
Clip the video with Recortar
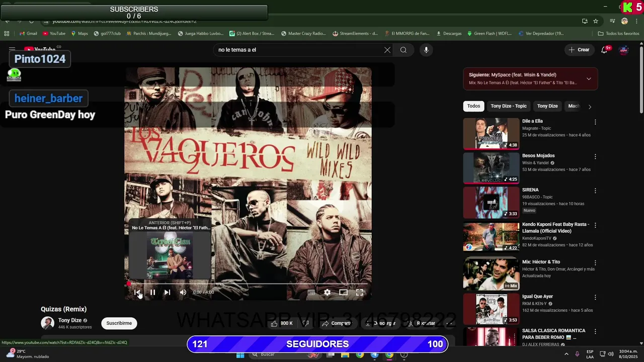pyautogui.click(x=422, y=323)
